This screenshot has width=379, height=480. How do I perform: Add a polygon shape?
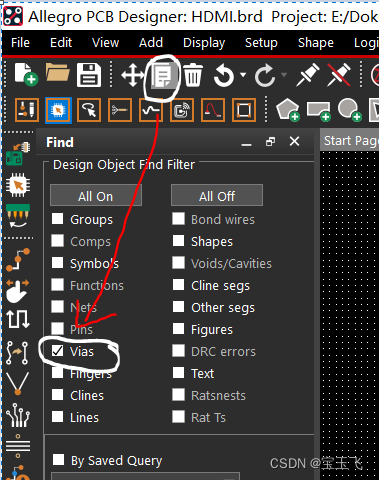(288, 110)
